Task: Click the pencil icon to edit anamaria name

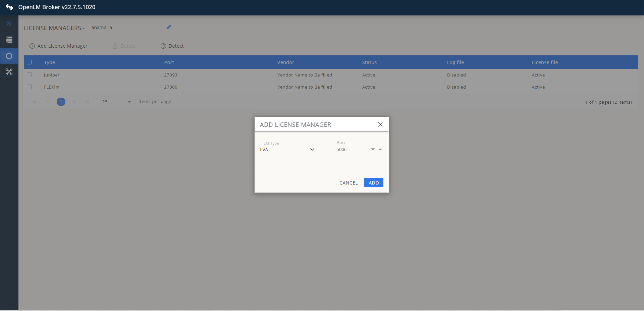Action: 168,27
